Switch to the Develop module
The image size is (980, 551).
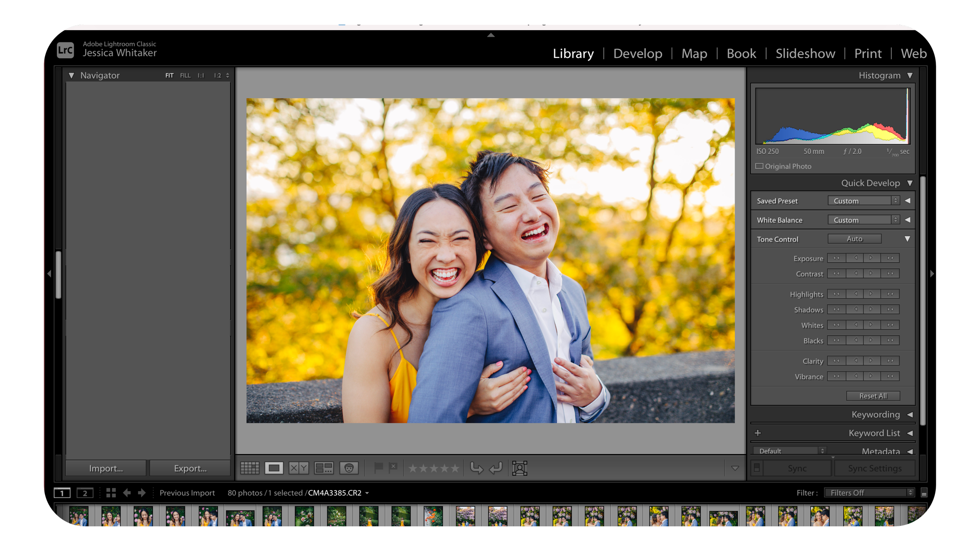(637, 53)
